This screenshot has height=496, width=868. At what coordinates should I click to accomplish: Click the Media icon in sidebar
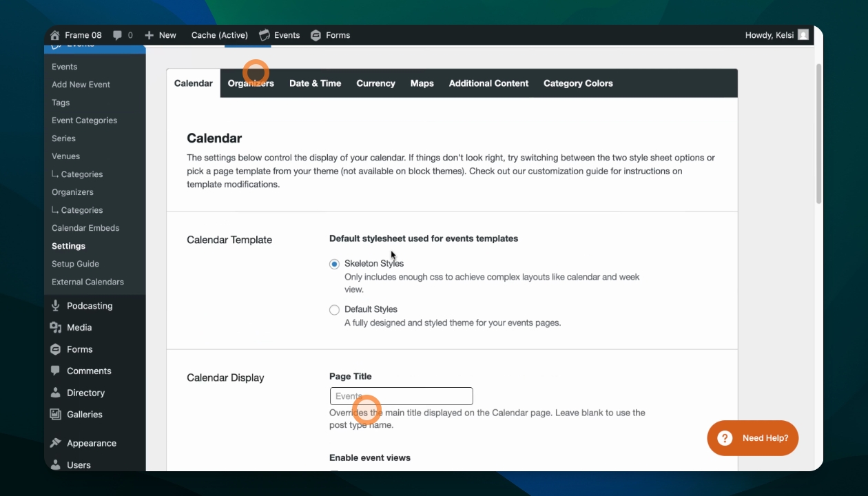pyautogui.click(x=56, y=327)
